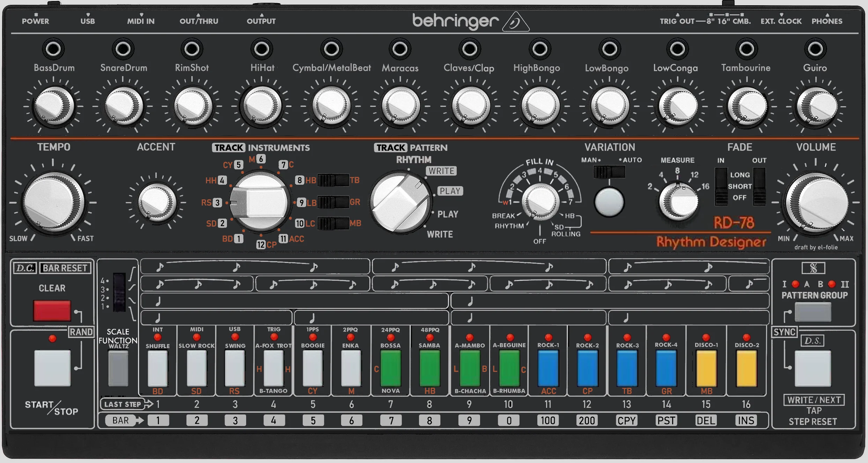Image resolution: width=868 pixels, height=463 pixels.
Task: Click the Scale selector slide switch
Action: (119, 292)
